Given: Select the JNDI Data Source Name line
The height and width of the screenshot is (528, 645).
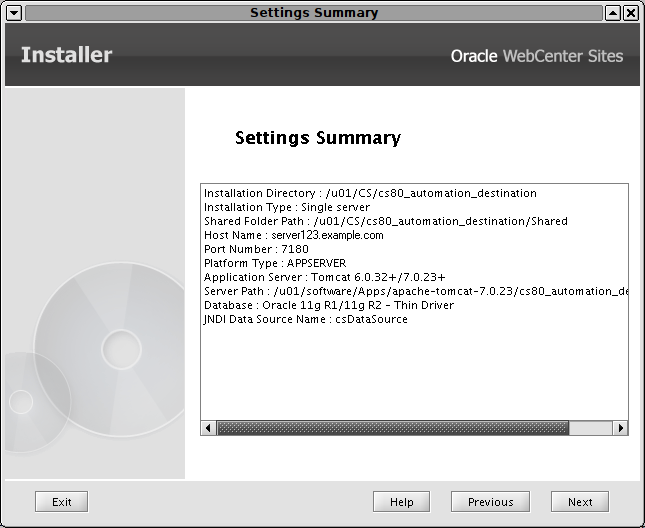Looking at the screenshot, I should tap(306, 319).
